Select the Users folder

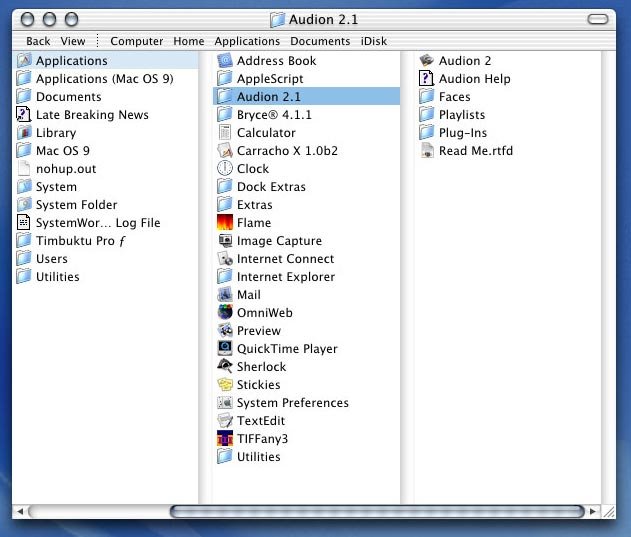(105, 258)
